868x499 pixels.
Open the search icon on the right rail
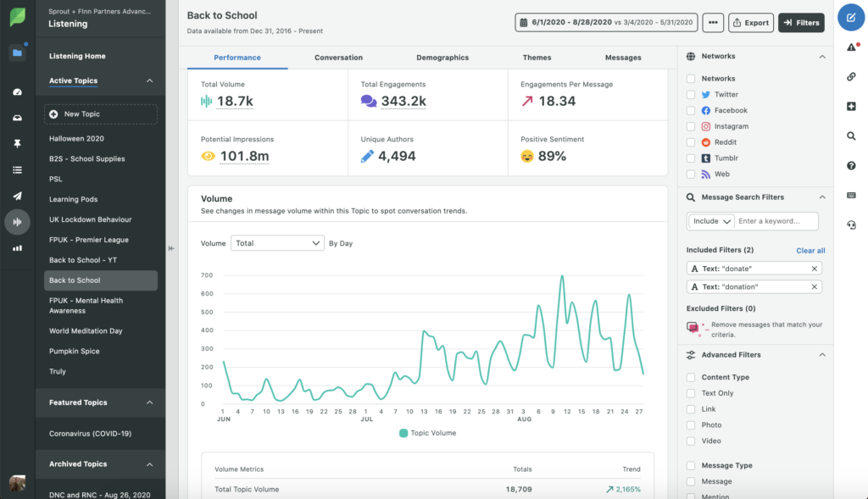pyautogui.click(x=851, y=136)
